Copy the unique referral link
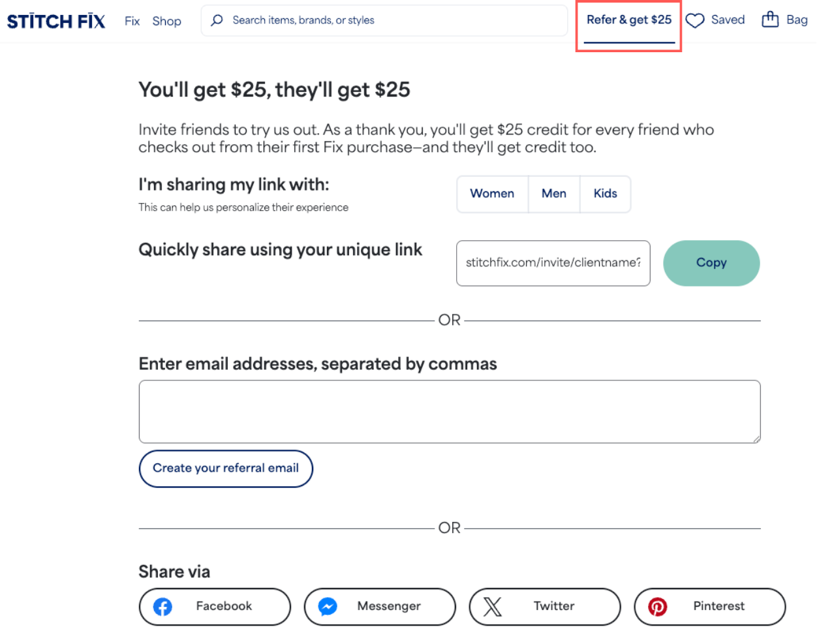817x644 pixels. click(x=711, y=263)
